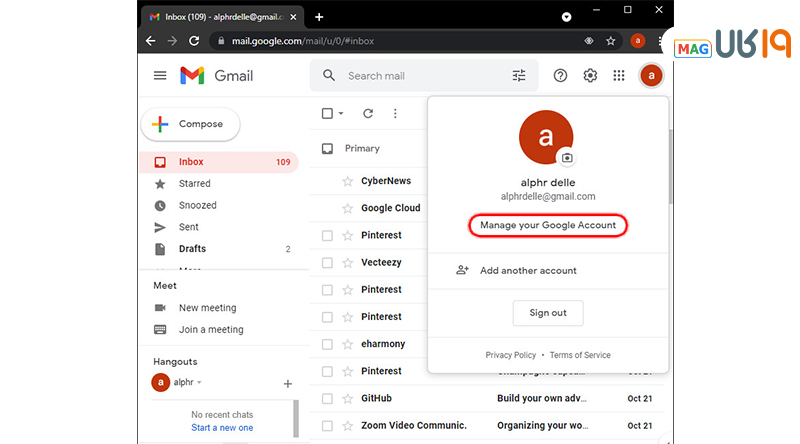Open the Privacy Policy link
The height and width of the screenshot is (444, 800).
[x=511, y=355]
